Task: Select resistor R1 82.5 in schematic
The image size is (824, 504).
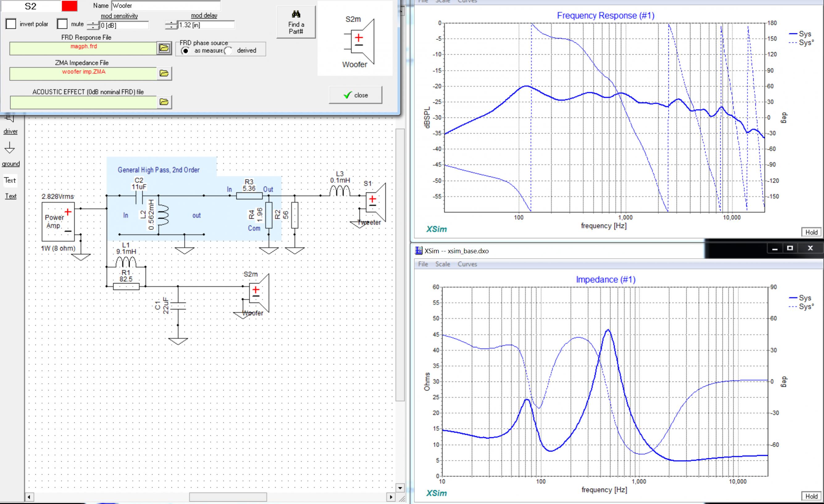Action: (x=126, y=286)
